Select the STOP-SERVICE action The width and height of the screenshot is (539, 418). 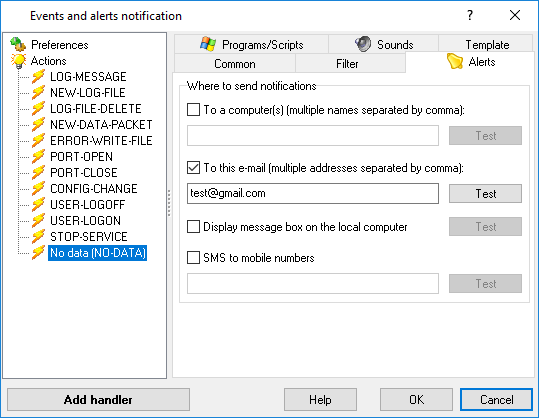[89, 236]
